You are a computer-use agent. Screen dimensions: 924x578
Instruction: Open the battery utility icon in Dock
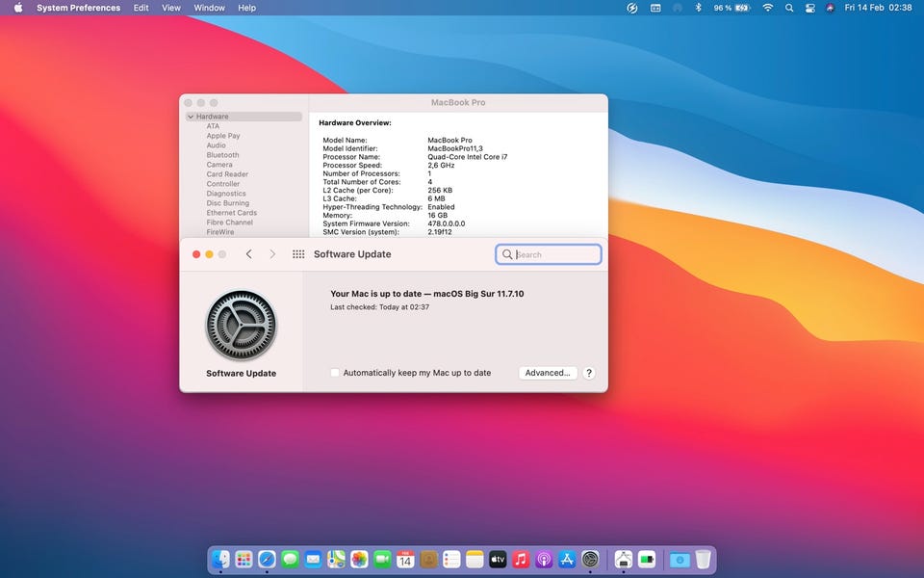(x=647, y=559)
